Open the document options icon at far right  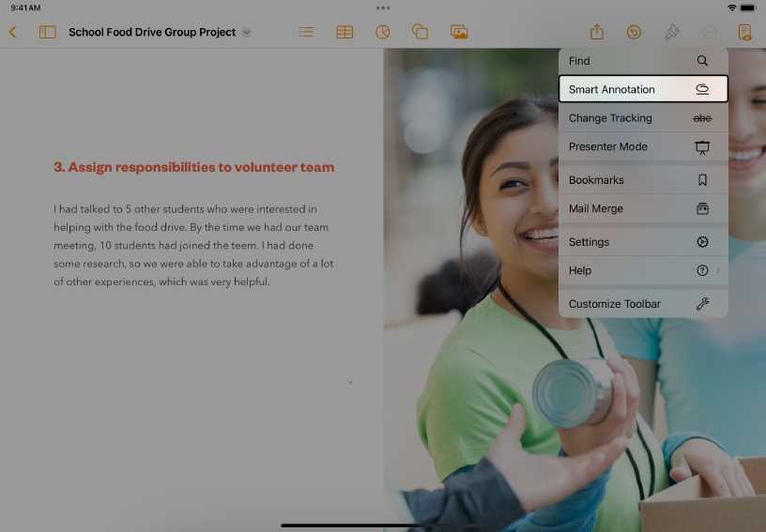tap(744, 32)
